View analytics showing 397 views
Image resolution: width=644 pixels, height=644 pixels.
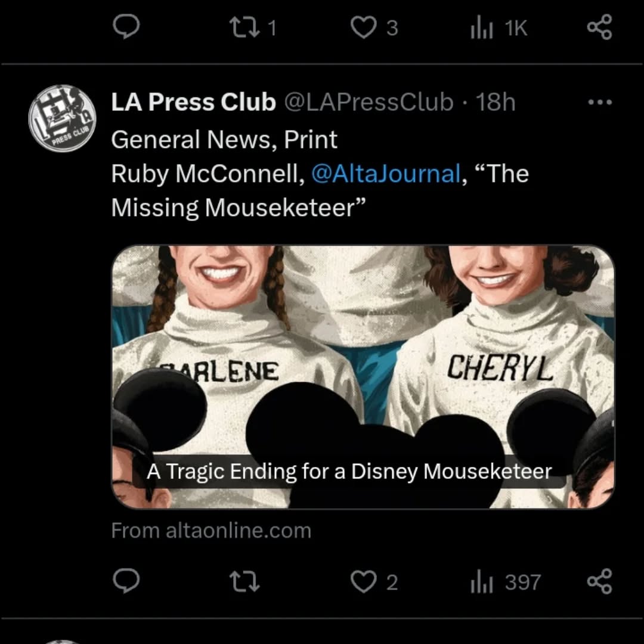pos(482,582)
